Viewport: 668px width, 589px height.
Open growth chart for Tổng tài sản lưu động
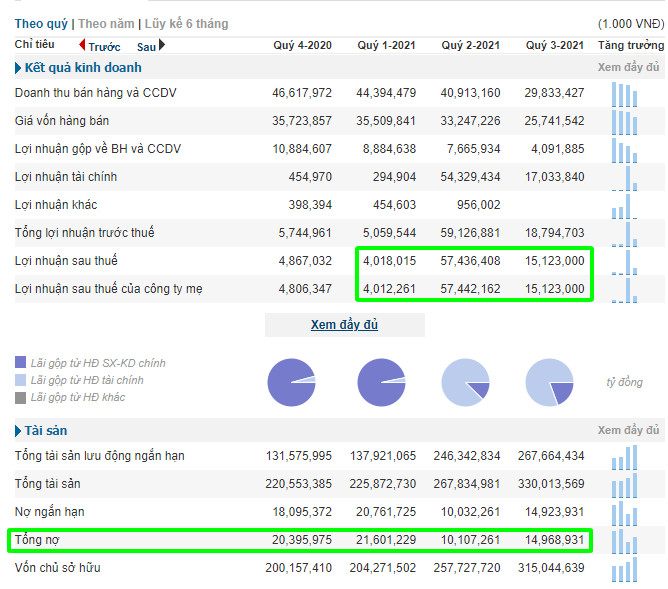[625, 457]
